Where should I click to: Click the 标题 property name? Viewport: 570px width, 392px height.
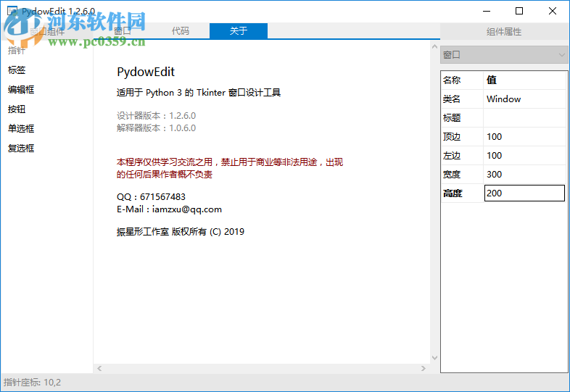click(x=463, y=117)
